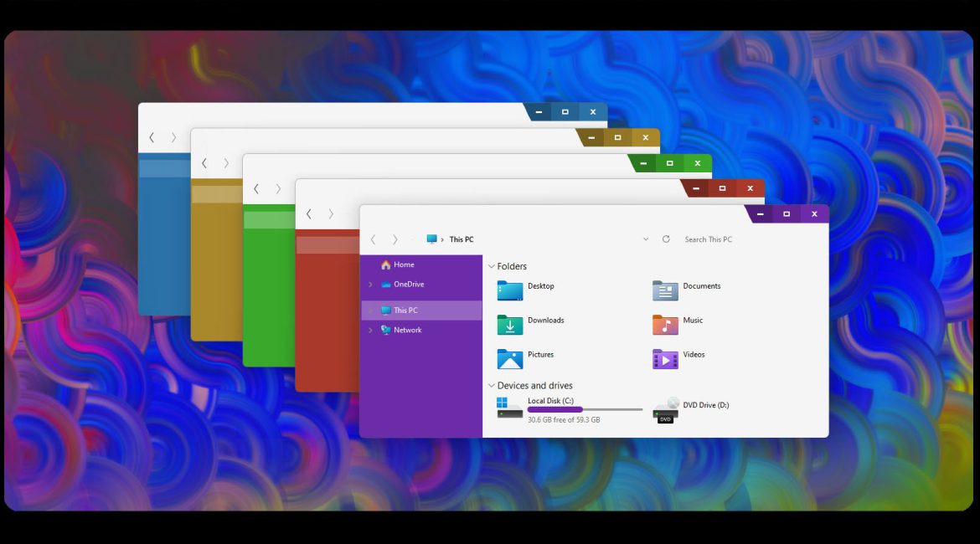Select This PC in navigation pane
Screen dimensions: 980x544
(x=422, y=310)
